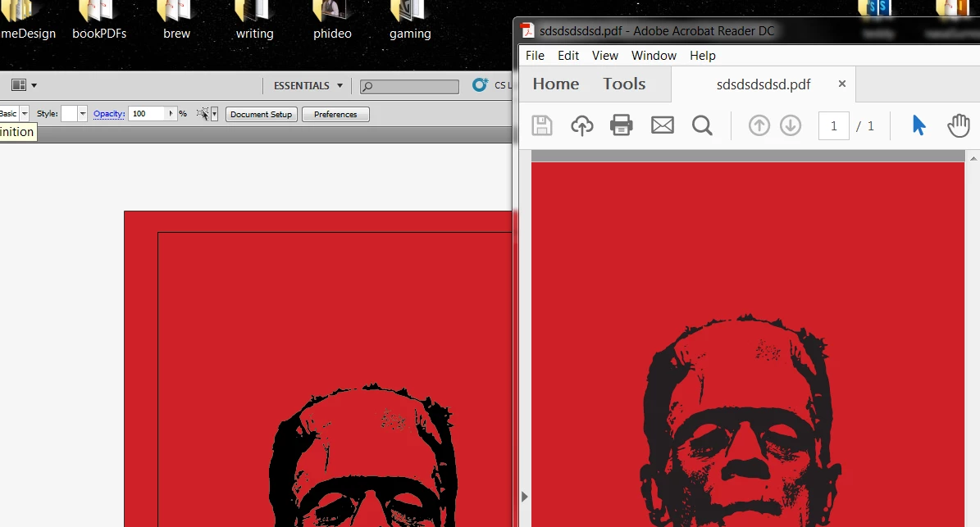Open the ESSENTIALS workspace switcher
Viewport: 980px width, 527px height.
pyautogui.click(x=308, y=85)
